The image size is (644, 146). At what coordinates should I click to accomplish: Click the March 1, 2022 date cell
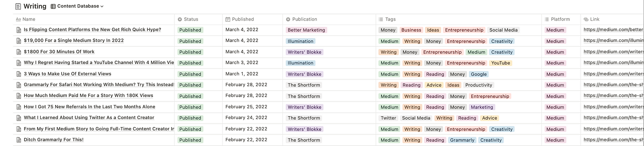(242, 74)
